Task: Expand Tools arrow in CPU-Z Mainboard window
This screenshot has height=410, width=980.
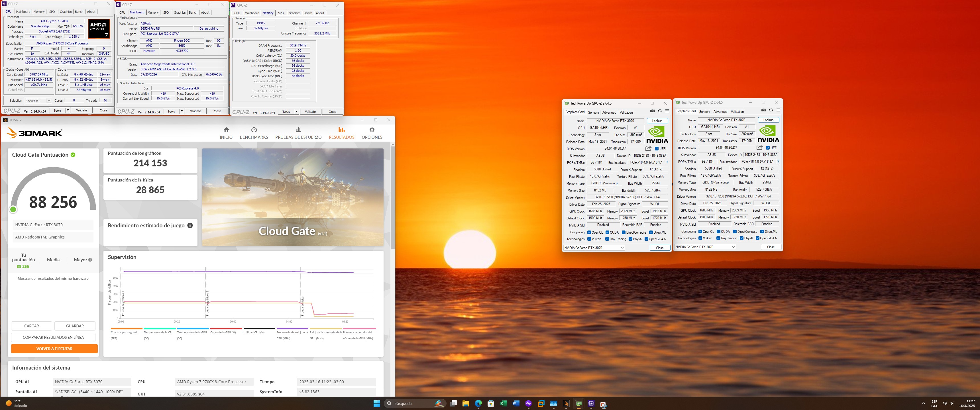Action: (182, 111)
